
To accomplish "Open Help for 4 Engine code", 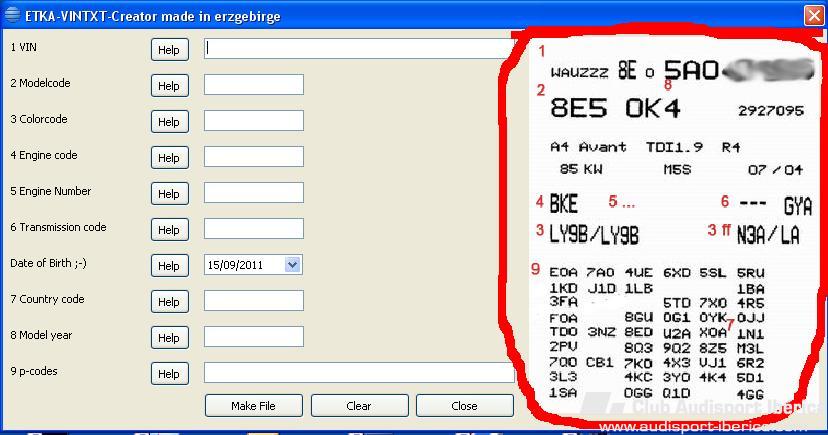I will click(170, 157).
